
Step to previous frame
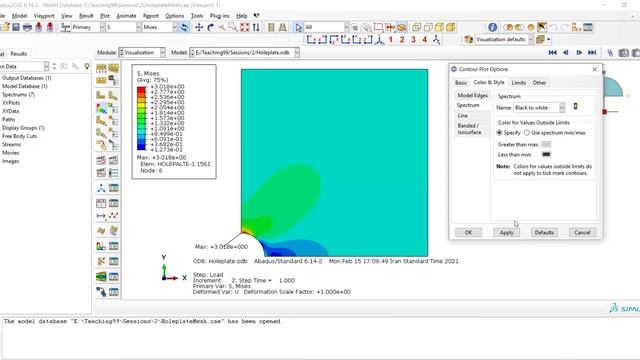click(566, 53)
